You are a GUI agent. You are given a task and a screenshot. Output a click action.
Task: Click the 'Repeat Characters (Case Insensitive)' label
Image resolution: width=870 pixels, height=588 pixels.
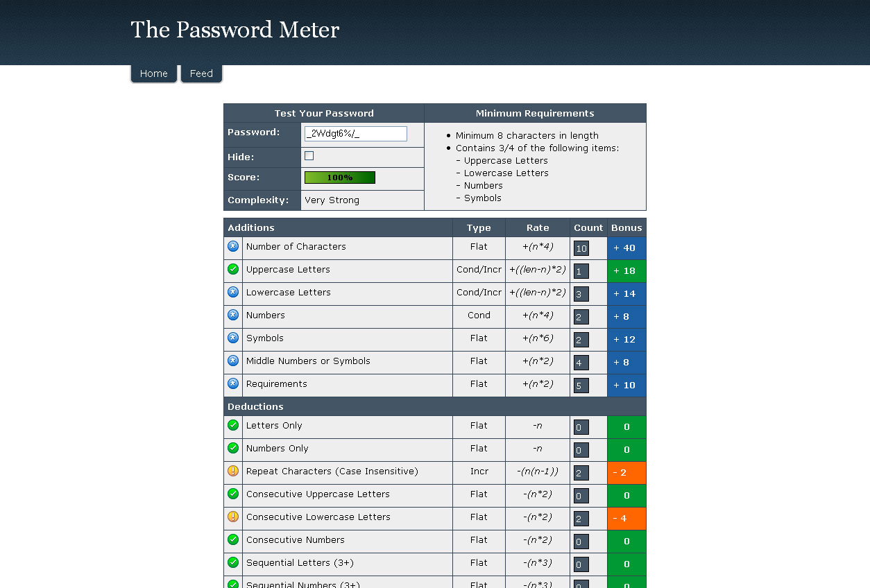click(x=332, y=472)
